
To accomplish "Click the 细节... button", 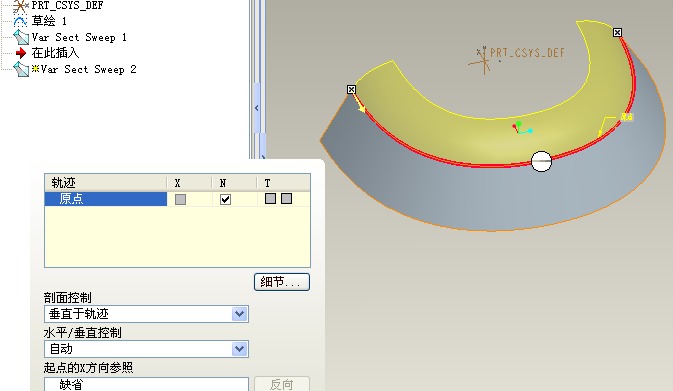I will (282, 282).
